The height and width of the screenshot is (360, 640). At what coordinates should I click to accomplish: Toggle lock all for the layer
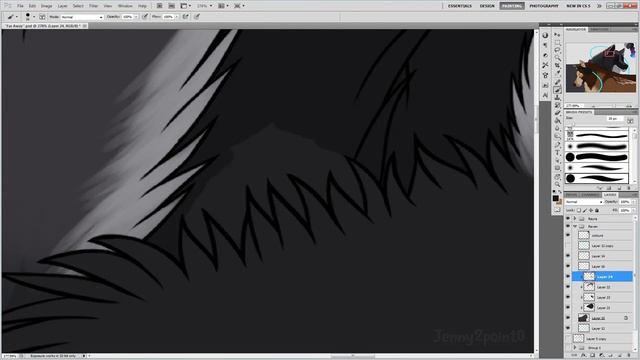point(597,211)
